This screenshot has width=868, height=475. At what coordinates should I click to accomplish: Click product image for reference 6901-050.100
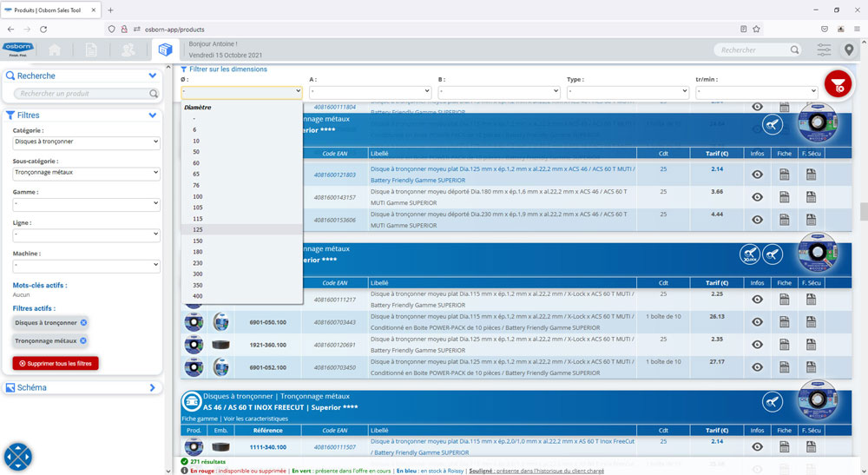tap(194, 322)
